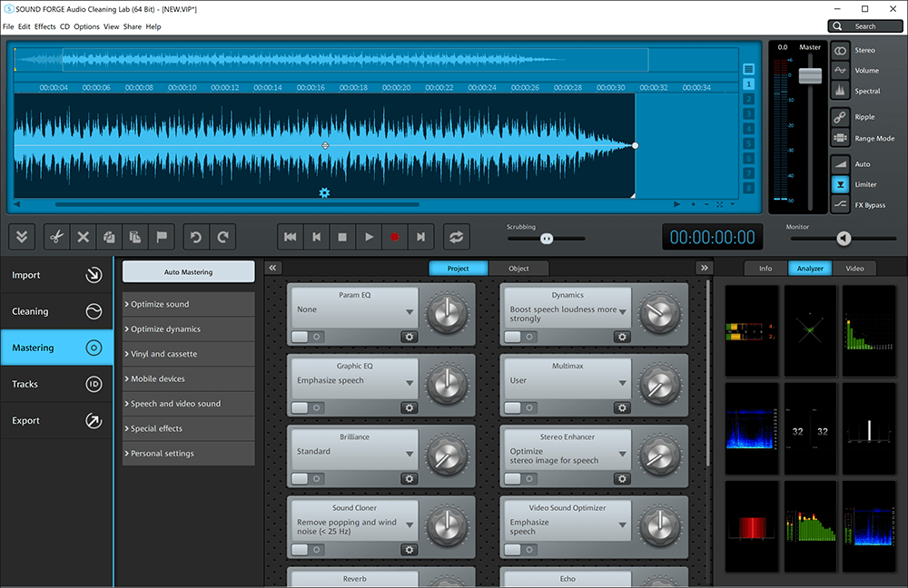Open Brilliance settings gear
This screenshot has width=908, height=588.
click(x=410, y=478)
